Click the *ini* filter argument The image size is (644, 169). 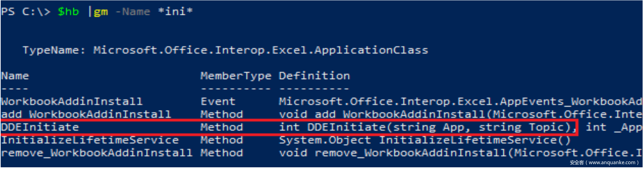coord(175,12)
